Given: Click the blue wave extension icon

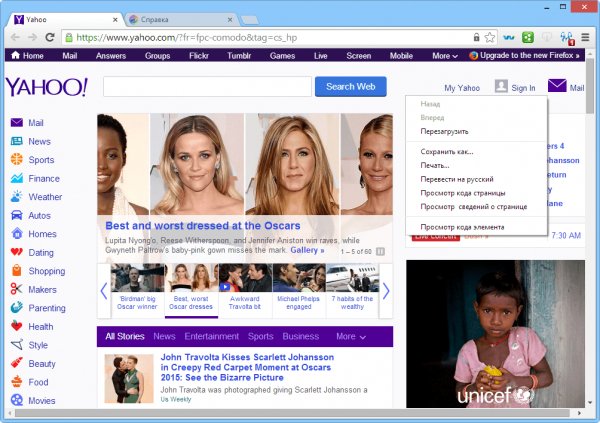Looking at the screenshot, I should click(x=509, y=38).
